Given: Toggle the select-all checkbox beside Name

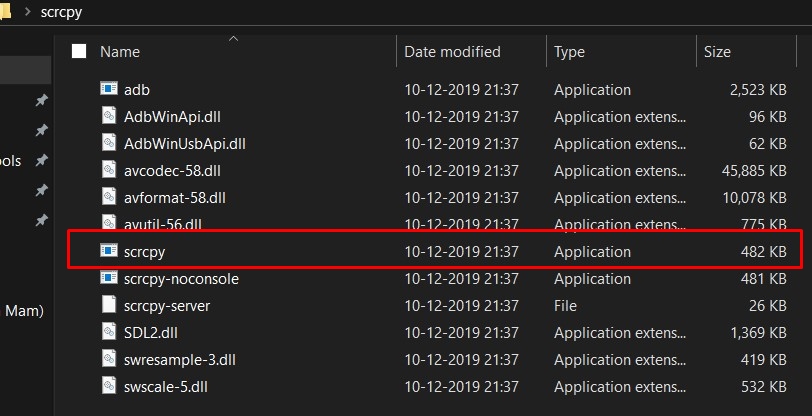Looking at the screenshot, I should click(x=79, y=51).
